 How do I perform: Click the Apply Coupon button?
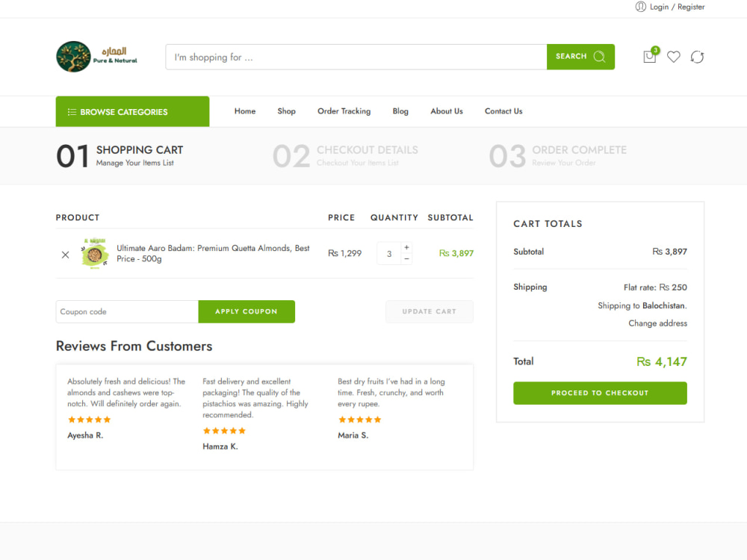click(247, 311)
